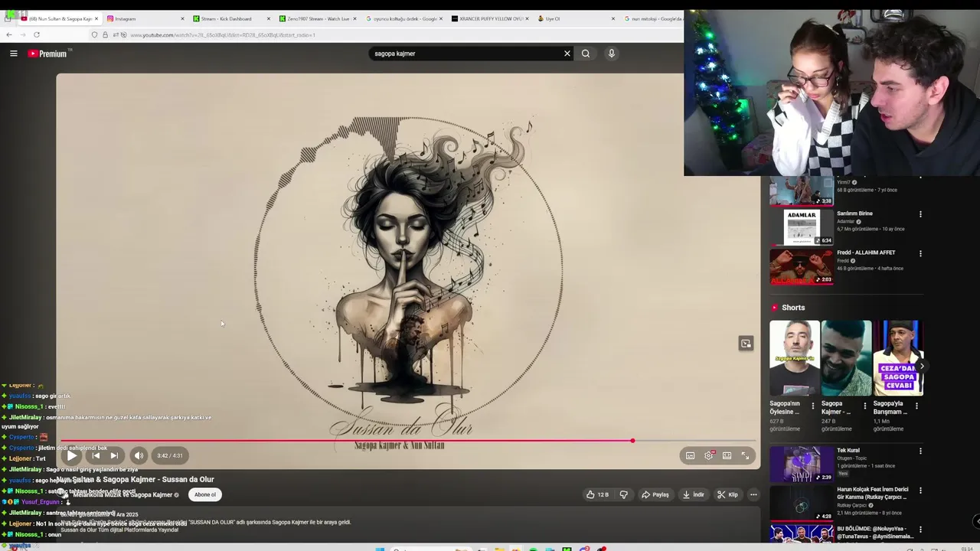Image resolution: width=980 pixels, height=551 pixels.
Task: Mute the video volume
Action: tap(139, 455)
